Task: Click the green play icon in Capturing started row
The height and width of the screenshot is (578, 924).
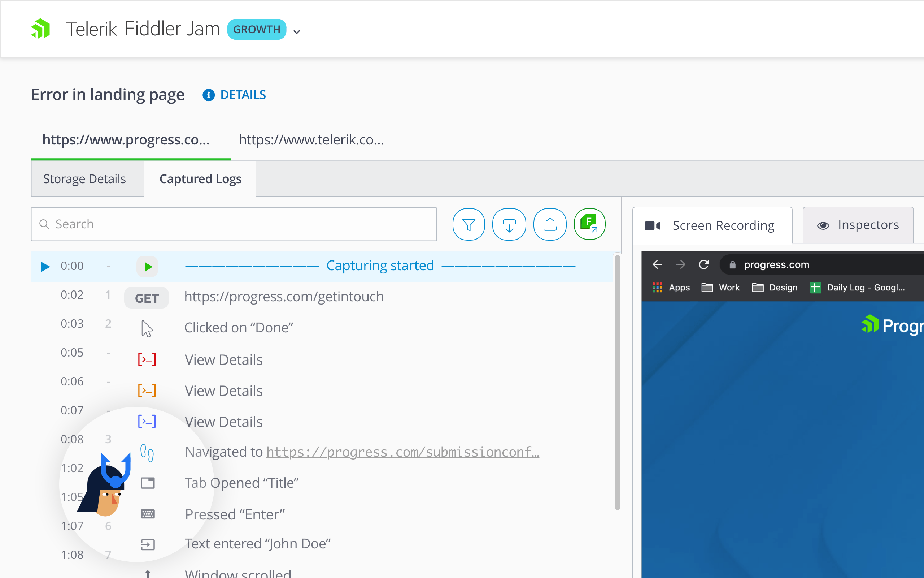Action: click(x=147, y=267)
